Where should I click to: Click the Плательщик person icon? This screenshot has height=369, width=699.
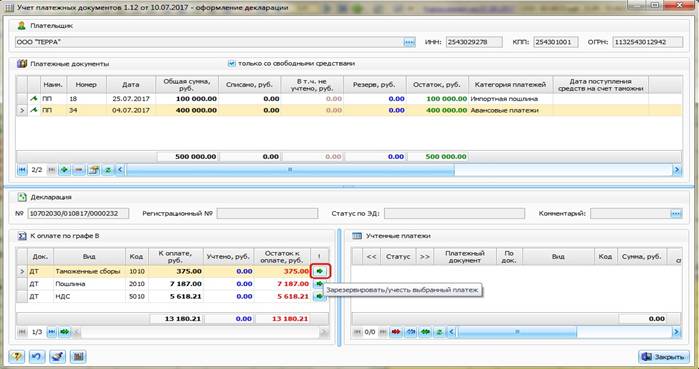coord(21,26)
